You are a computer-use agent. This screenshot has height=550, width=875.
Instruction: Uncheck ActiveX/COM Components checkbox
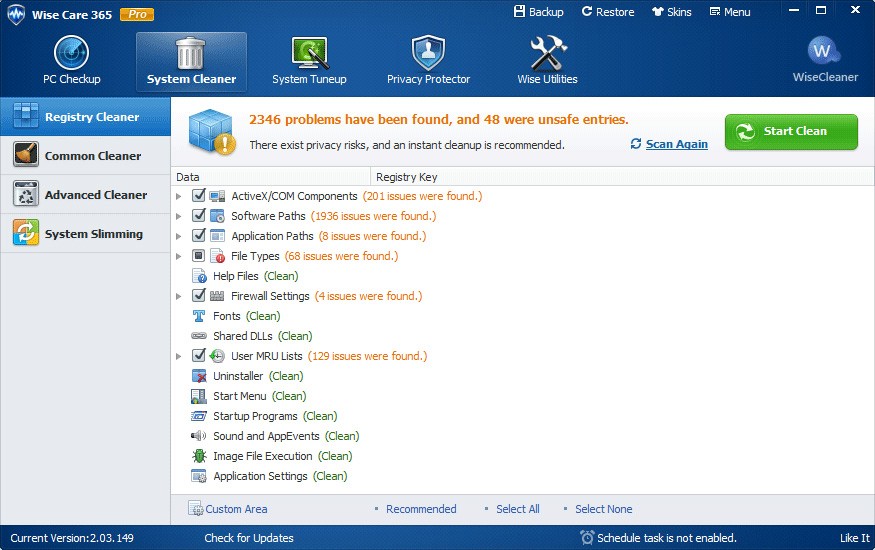(x=199, y=196)
